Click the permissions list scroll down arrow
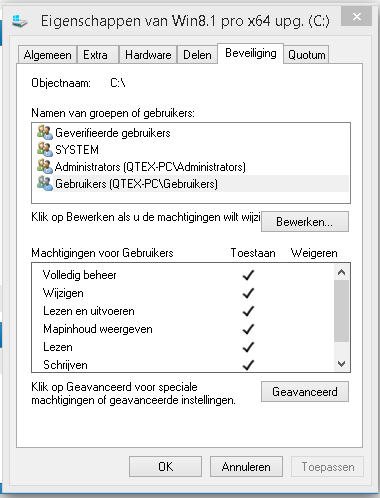This screenshot has width=380, height=498. 341,364
